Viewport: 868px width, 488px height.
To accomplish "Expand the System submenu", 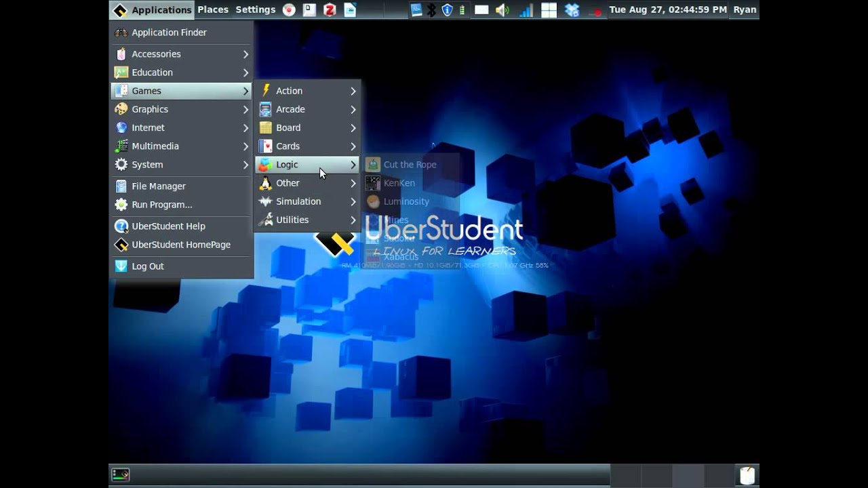I will [182, 165].
